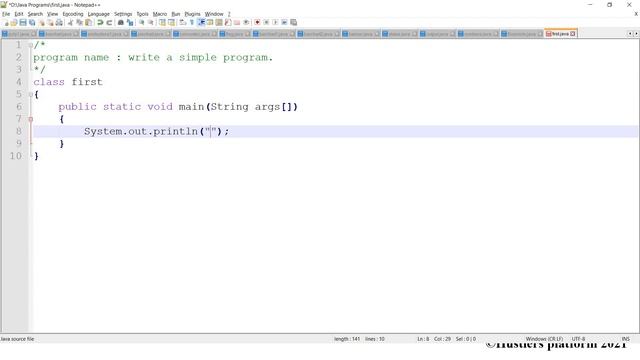Start macro recording with red dot icon
Screen dimensions: 640x360
[257, 23]
